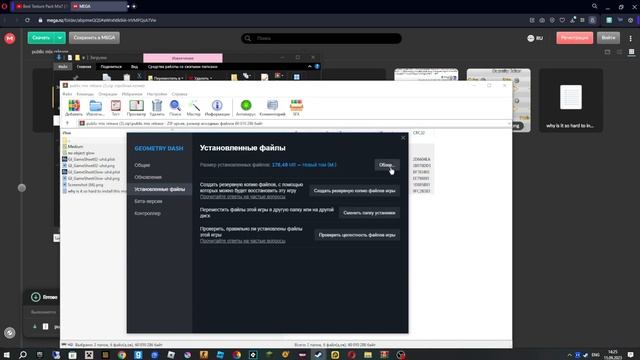Viewport: 640px width, 360px height.
Task: Open the dropdown arrow beside MEGA Download
Action: pos(60,38)
